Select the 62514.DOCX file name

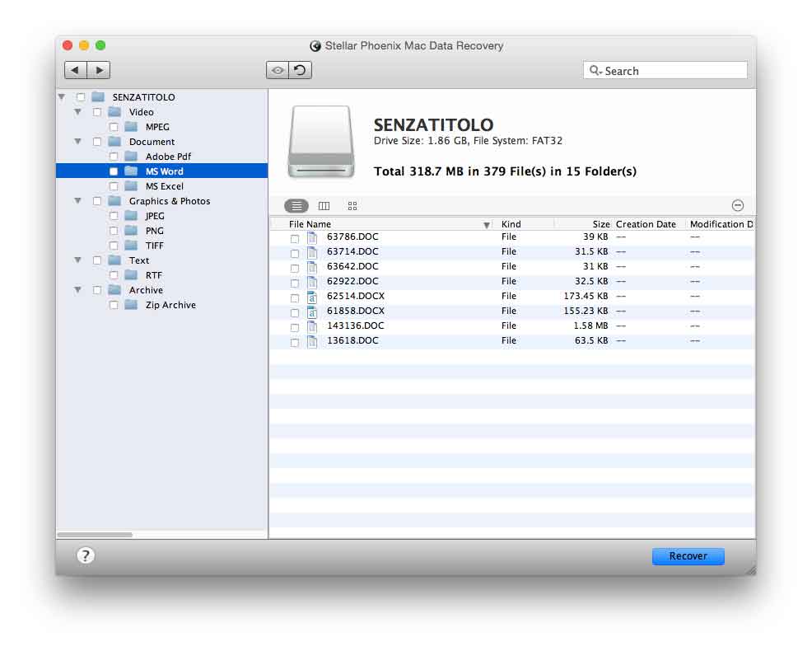[355, 296]
